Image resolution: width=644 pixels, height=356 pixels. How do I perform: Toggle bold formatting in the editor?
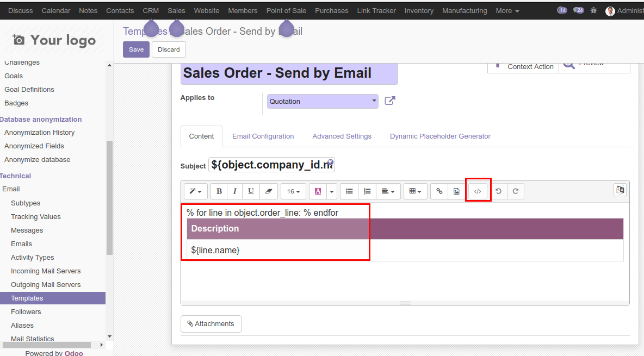pos(219,190)
